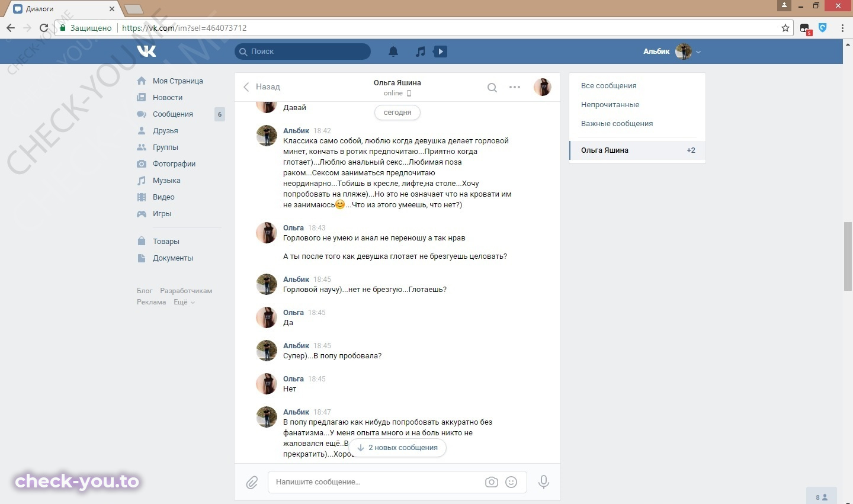This screenshot has height=504, width=853.
Task: Click the extension icon with red badge
Action: [x=805, y=28]
